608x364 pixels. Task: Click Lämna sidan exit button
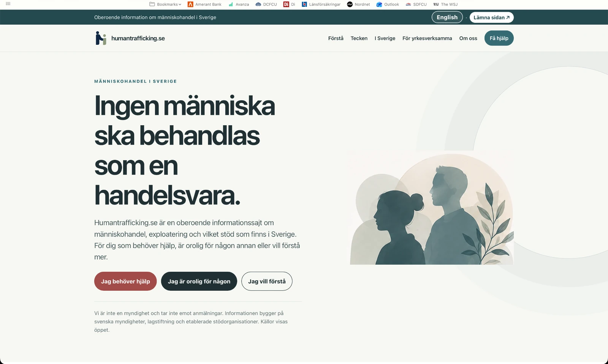(492, 17)
